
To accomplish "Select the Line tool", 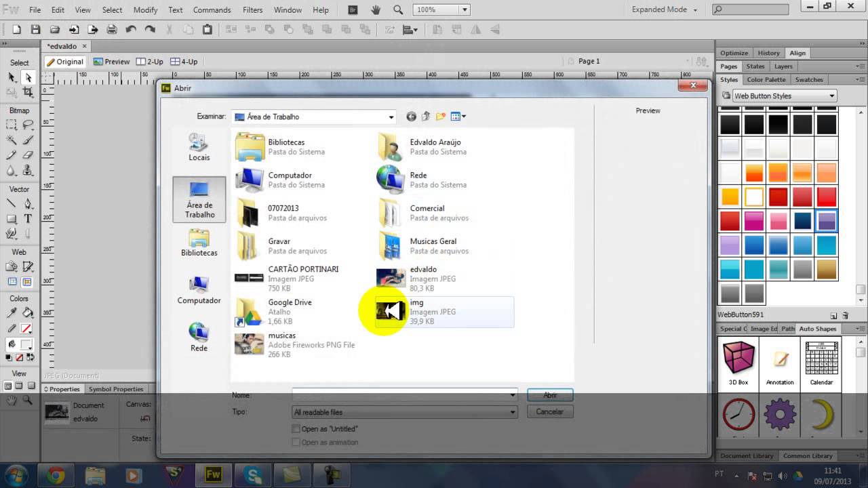I will click(x=12, y=203).
